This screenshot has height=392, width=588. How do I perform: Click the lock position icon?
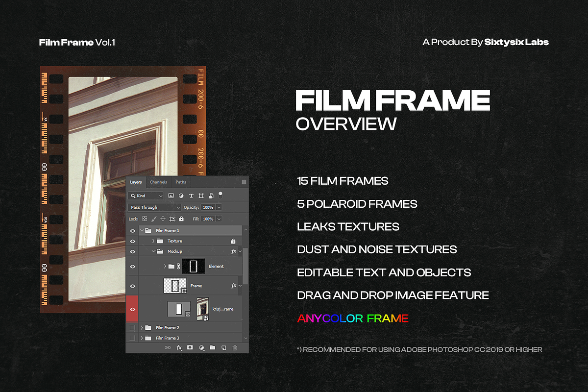pyautogui.click(x=163, y=219)
